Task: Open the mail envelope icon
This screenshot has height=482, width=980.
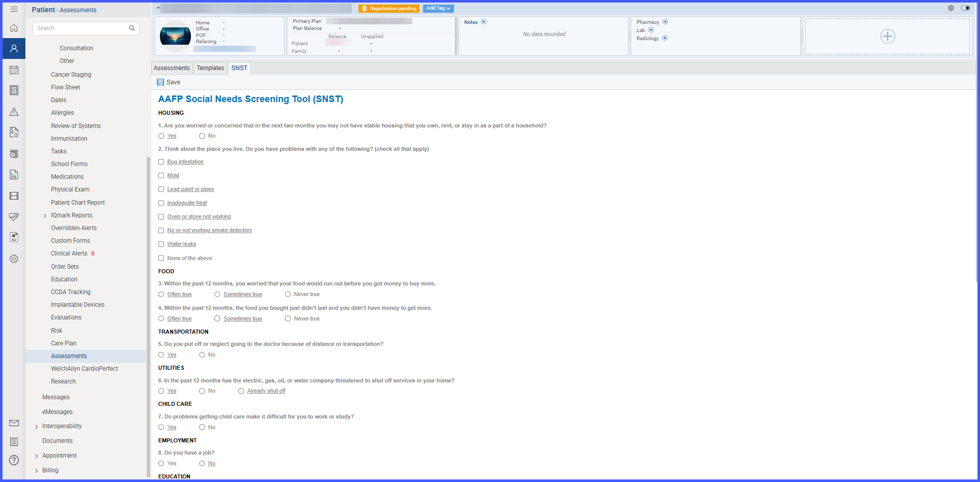Action: pos(14,423)
